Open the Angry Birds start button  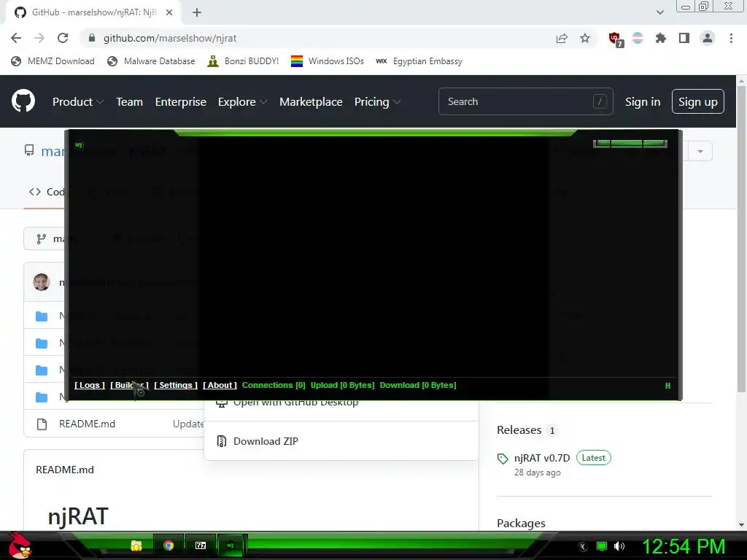tap(20, 545)
